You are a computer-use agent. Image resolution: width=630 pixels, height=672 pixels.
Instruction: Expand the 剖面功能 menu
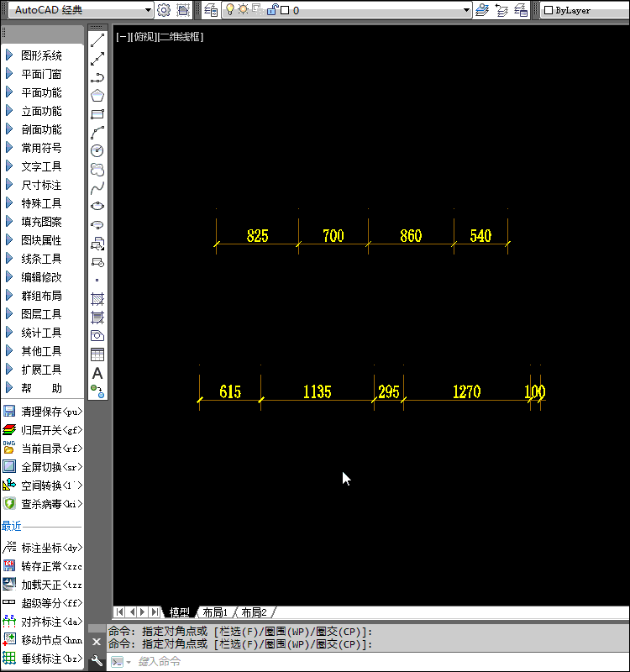click(x=41, y=129)
